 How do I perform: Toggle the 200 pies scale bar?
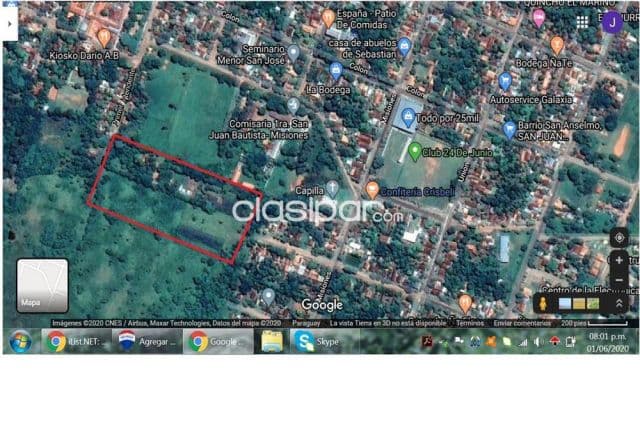[x=594, y=323]
